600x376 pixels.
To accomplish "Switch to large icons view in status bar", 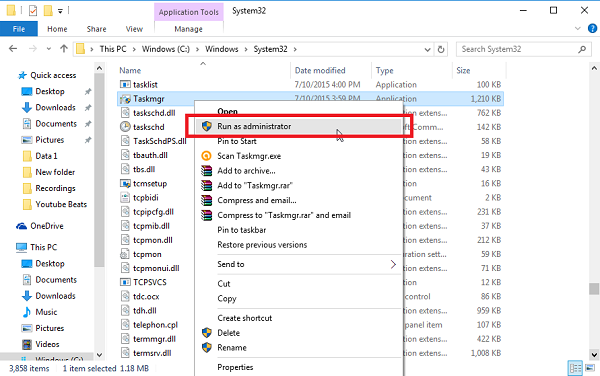I will [590, 368].
